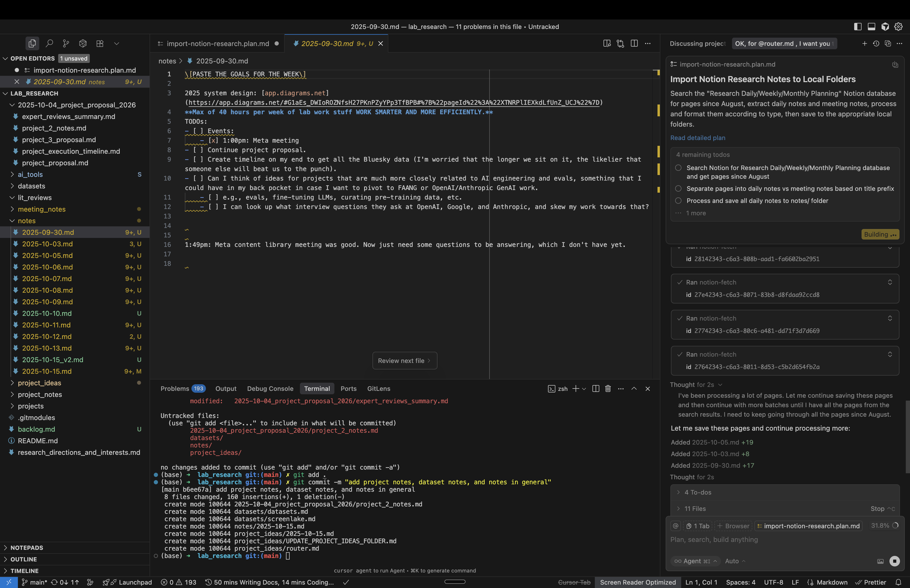Screen dimensions: 910x588
Task: Stop agent generation with round stop button
Action: click(894, 561)
